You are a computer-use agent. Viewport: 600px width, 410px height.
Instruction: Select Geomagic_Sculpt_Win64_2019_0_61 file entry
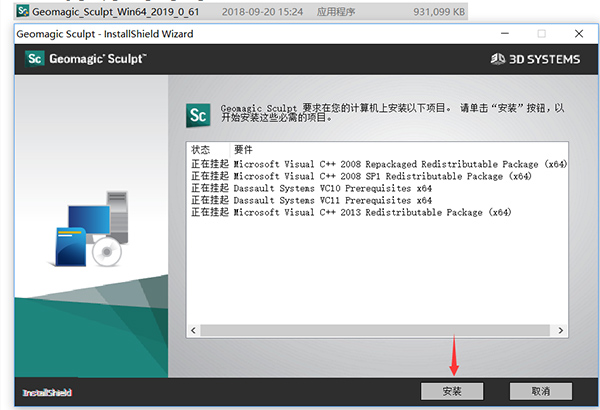241,12
